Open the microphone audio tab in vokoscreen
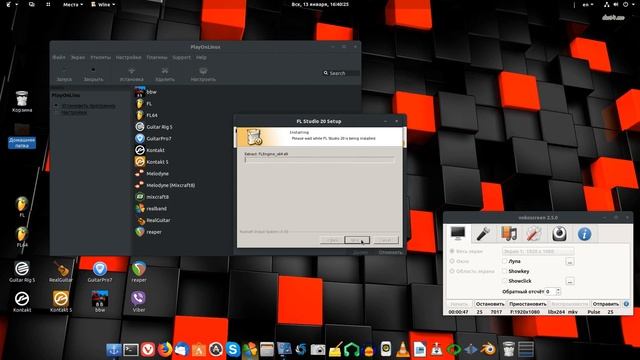640x360 pixels. (483, 234)
